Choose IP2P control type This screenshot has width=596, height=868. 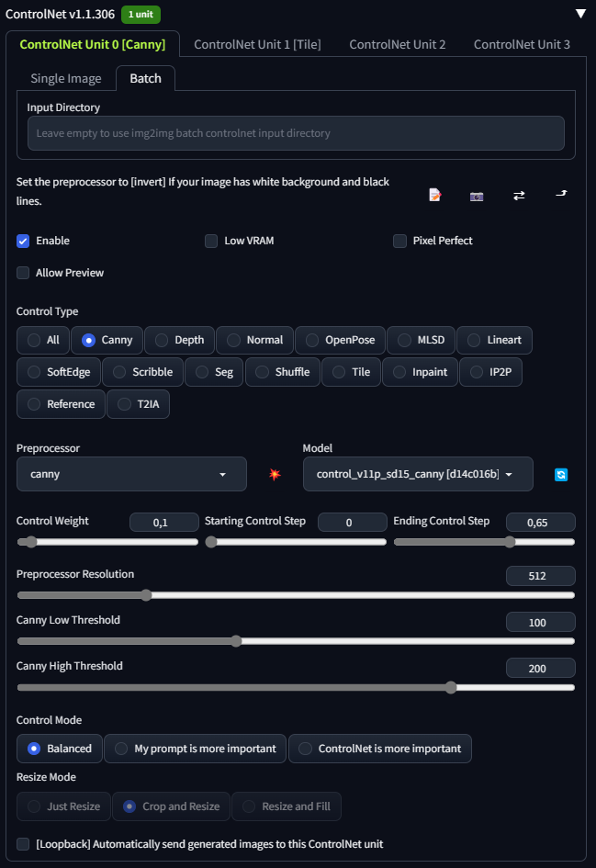tap(490, 372)
